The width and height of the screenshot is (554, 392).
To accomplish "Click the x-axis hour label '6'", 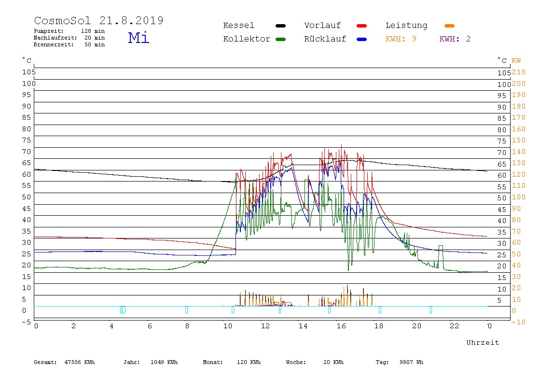I will click(150, 326).
